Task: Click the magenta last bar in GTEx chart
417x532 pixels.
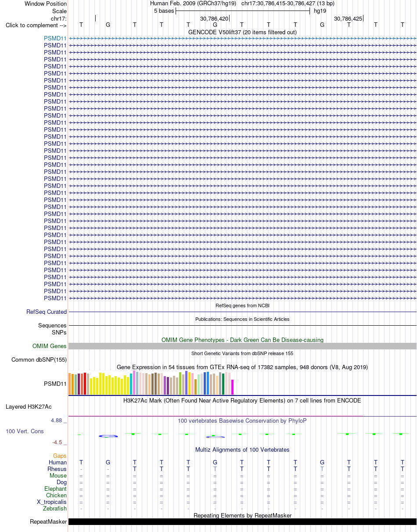Action: click(233, 387)
